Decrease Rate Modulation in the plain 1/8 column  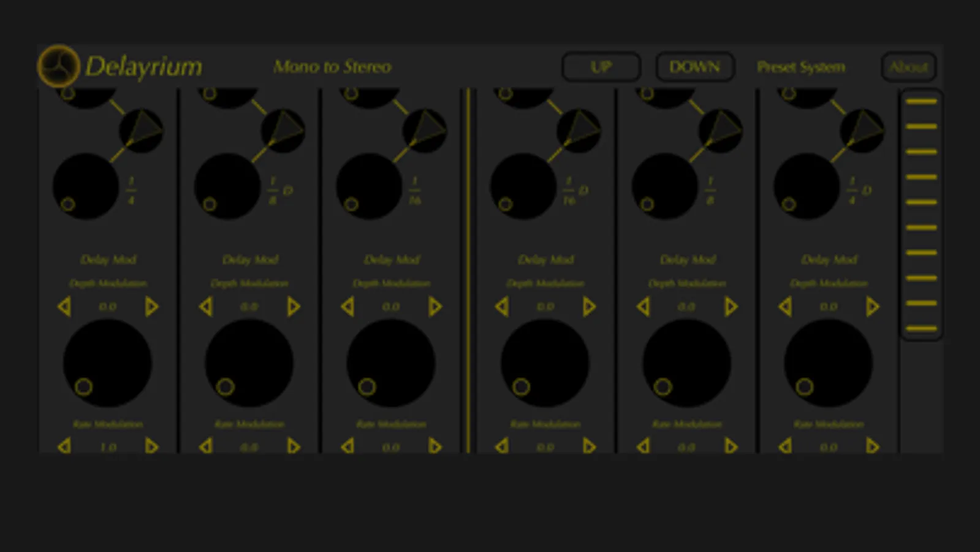[644, 446]
